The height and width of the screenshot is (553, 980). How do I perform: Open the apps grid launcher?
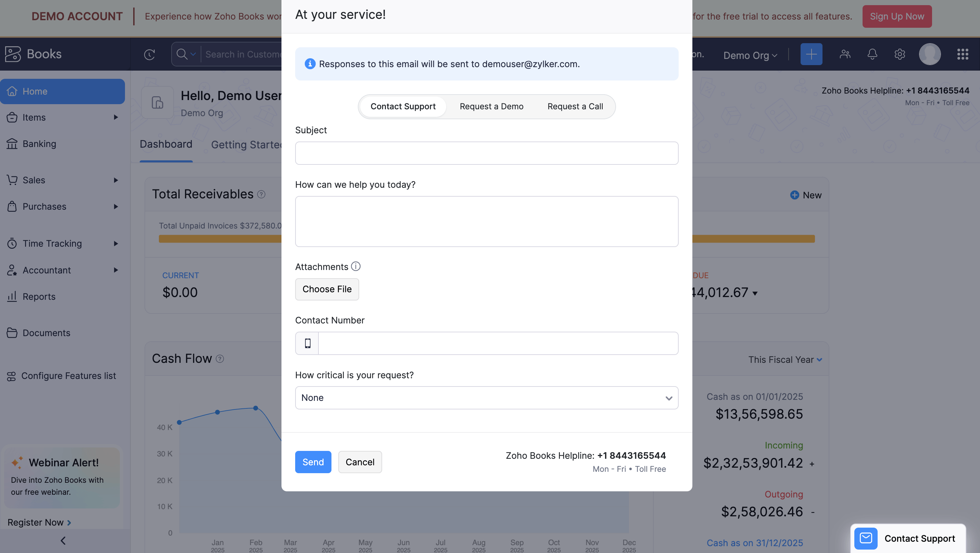click(x=963, y=54)
